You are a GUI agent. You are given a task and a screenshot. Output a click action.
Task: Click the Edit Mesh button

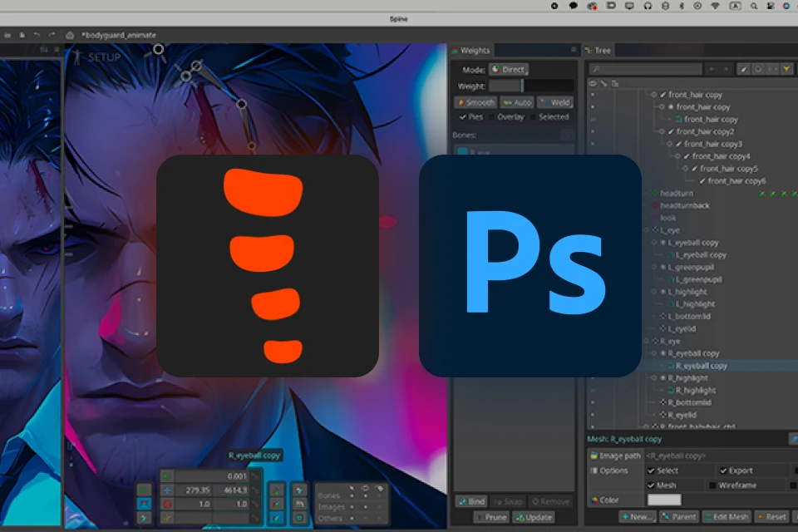click(727, 517)
